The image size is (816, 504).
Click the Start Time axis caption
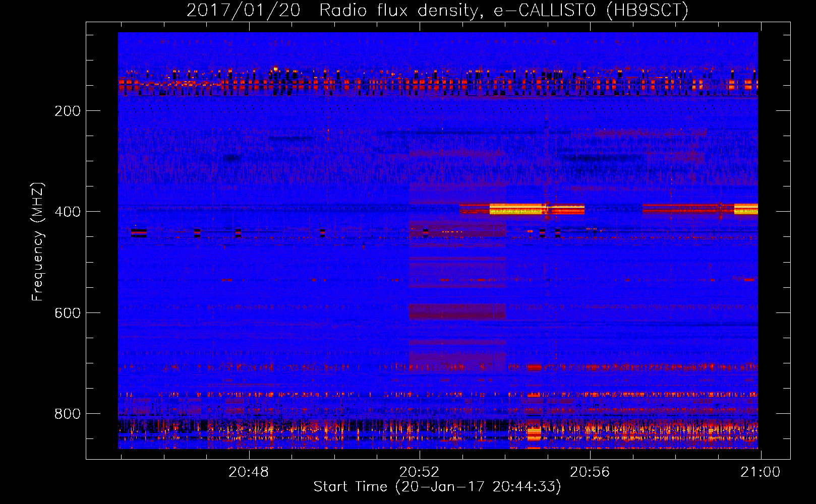[x=437, y=487]
